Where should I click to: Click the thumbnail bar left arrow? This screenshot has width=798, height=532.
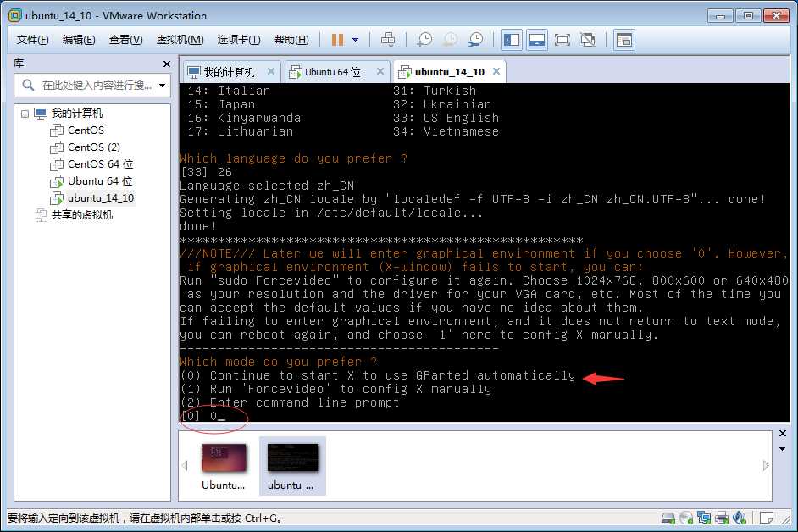coord(185,465)
